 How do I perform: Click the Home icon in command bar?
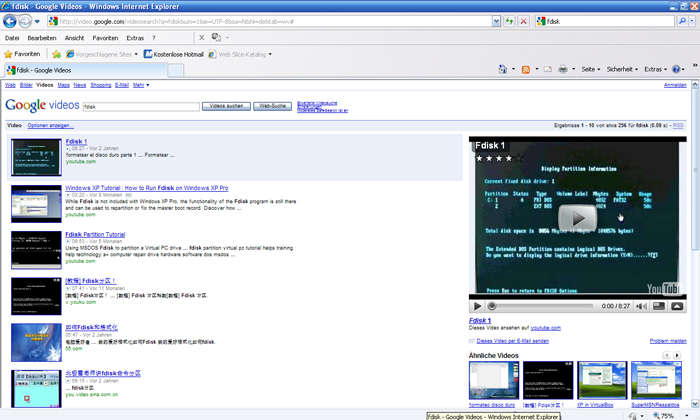click(x=501, y=69)
